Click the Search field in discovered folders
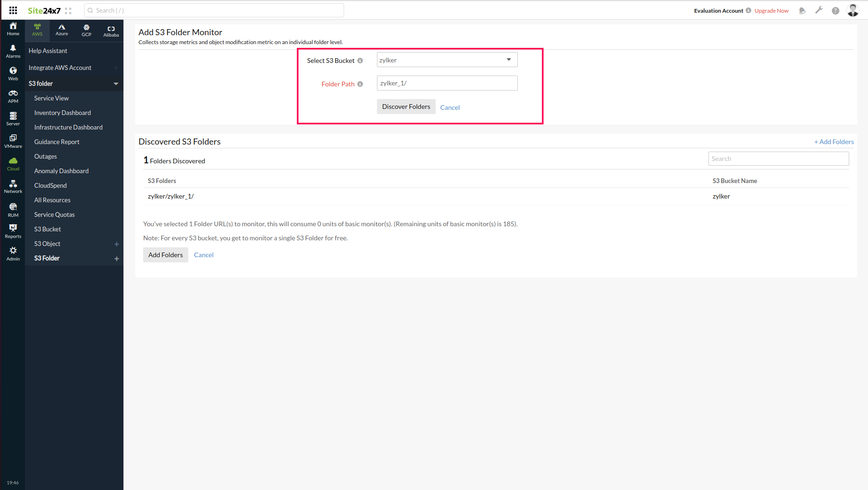 tap(778, 158)
